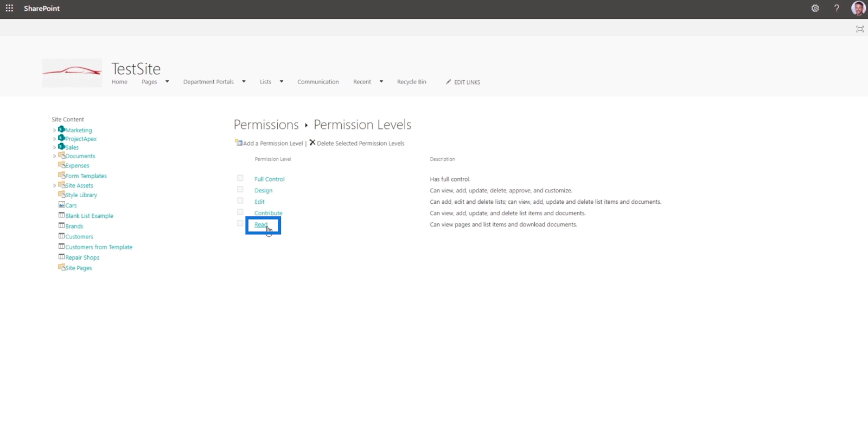Enable the Contribute permission level checkbox
Viewport: 868px width, 433px height.
pyautogui.click(x=240, y=212)
